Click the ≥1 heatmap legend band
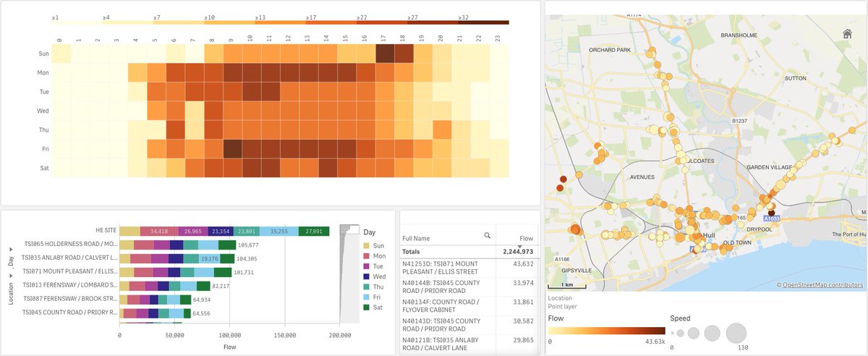Image resolution: width=868 pixels, height=356 pixels. click(x=77, y=22)
